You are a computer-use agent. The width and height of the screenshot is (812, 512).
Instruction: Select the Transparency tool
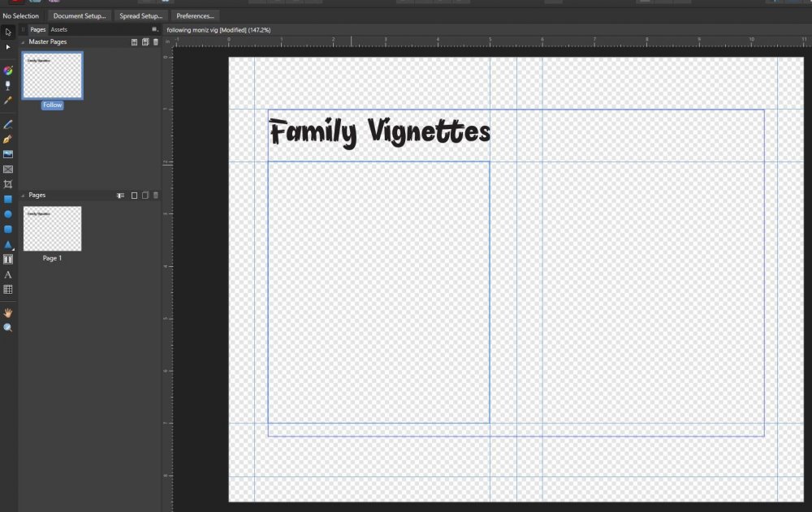tap(8, 85)
